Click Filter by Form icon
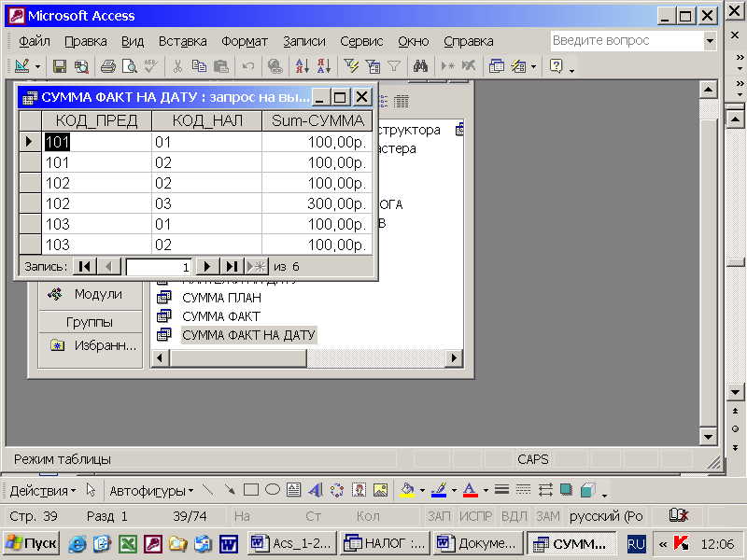Viewport: 747px width, 560px height. coord(373,66)
